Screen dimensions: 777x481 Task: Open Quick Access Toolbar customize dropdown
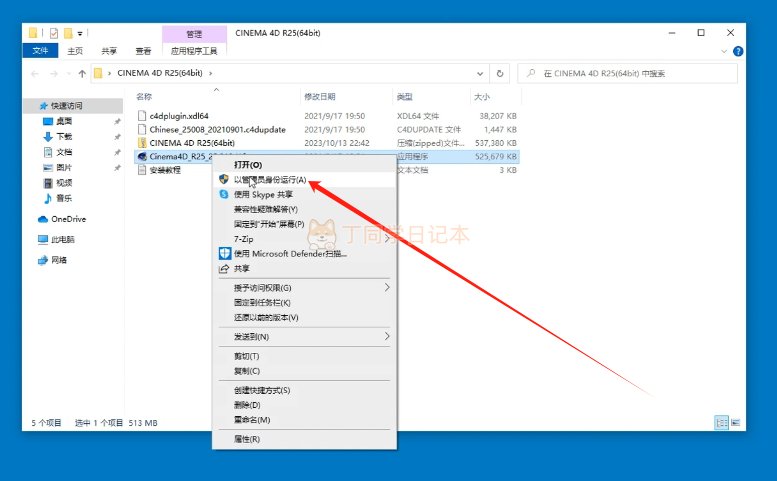pyautogui.click(x=80, y=33)
